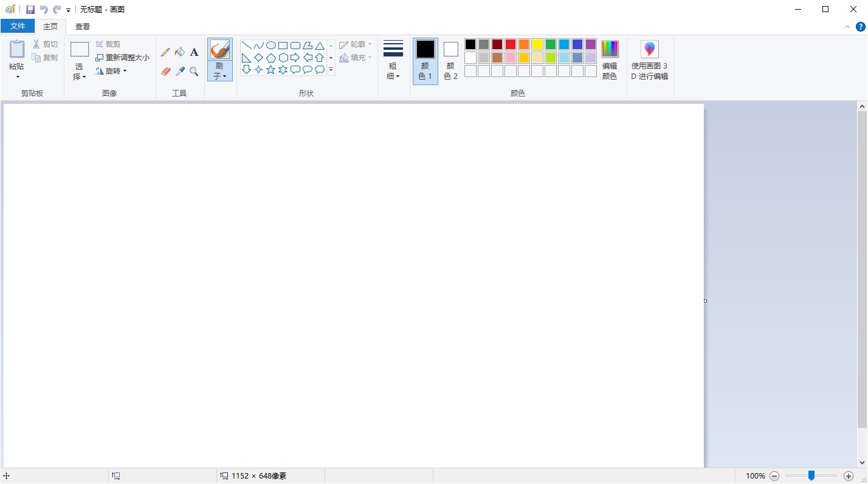Pick the red color swatch
868x484 pixels.
pyautogui.click(x=511, y=44)
